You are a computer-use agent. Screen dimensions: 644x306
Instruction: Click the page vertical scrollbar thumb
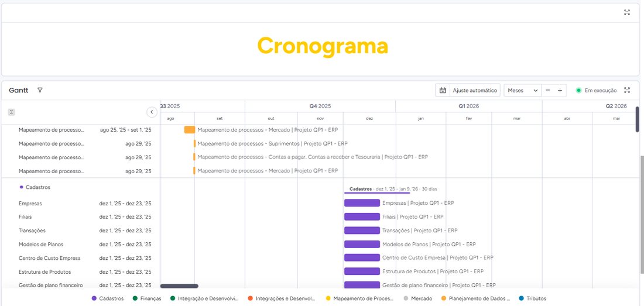click(642, 214)
